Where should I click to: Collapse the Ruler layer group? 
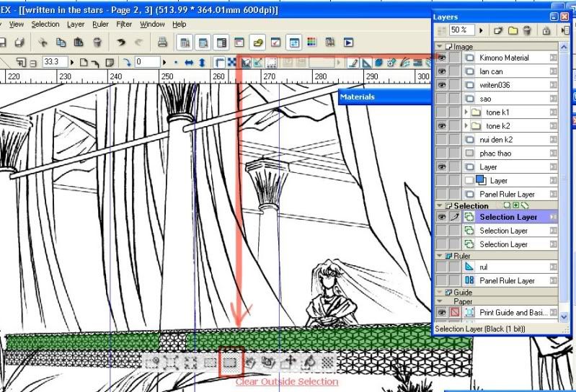tap(440, 256)
